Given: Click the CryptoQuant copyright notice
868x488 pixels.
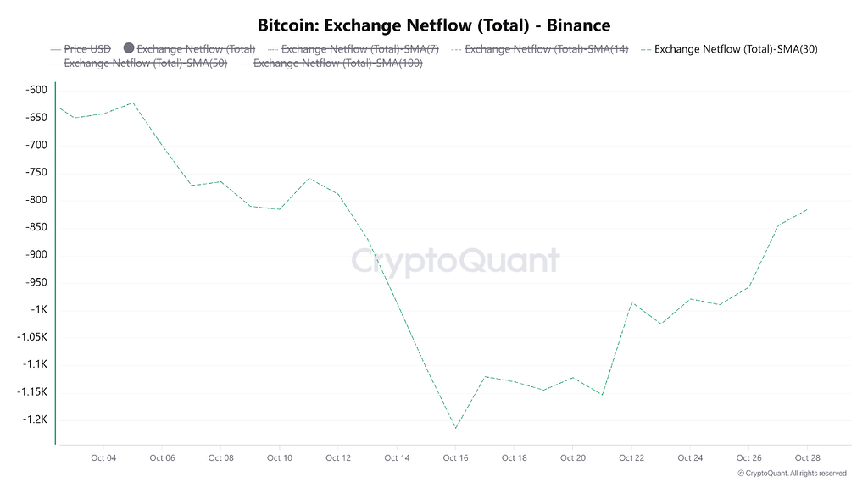Looking at the screenshot, I should click(x=792, y=474).
